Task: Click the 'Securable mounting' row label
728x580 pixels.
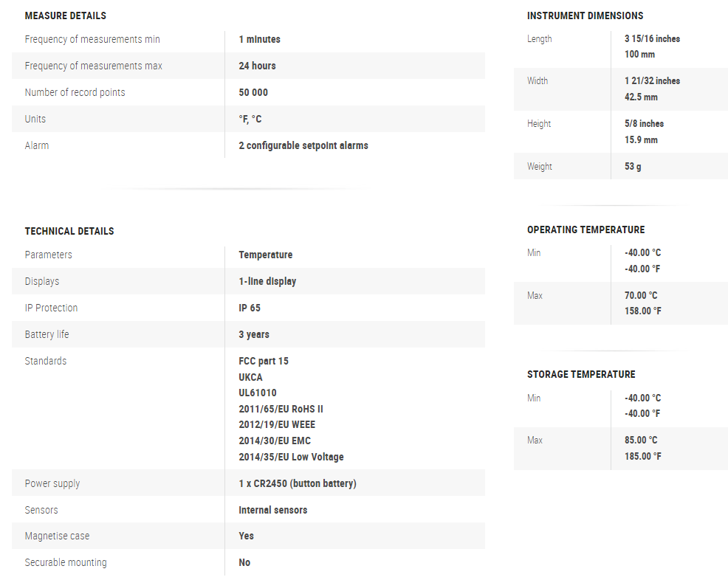Action: coord(66,562)
